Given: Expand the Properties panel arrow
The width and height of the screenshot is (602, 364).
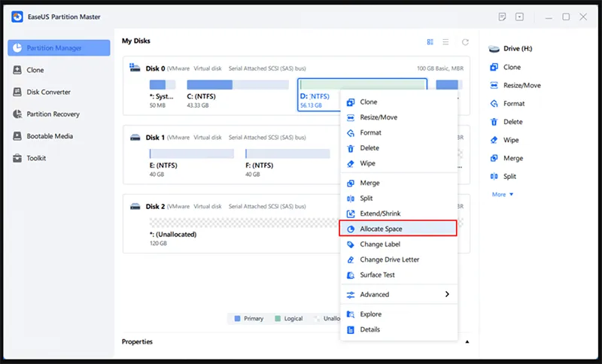Looking at the screenshot, I should click(x=467, y=341).
